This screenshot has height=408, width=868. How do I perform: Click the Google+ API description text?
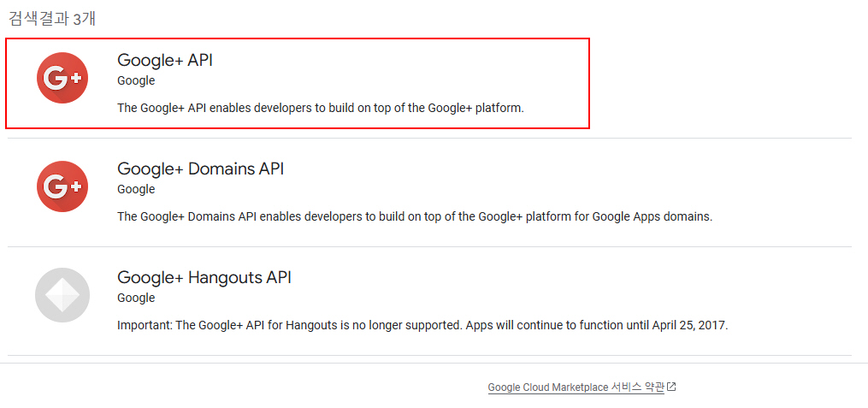click(x=320, y=108)
